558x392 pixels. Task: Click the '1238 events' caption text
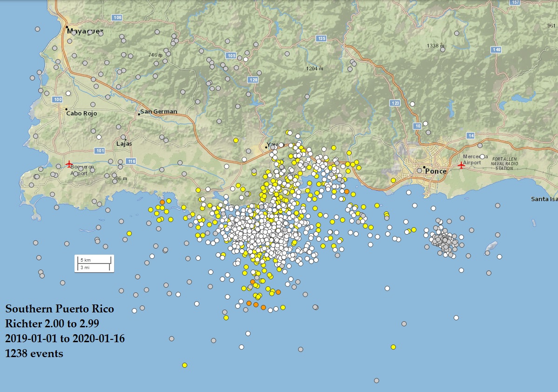(x=34, y=353)
